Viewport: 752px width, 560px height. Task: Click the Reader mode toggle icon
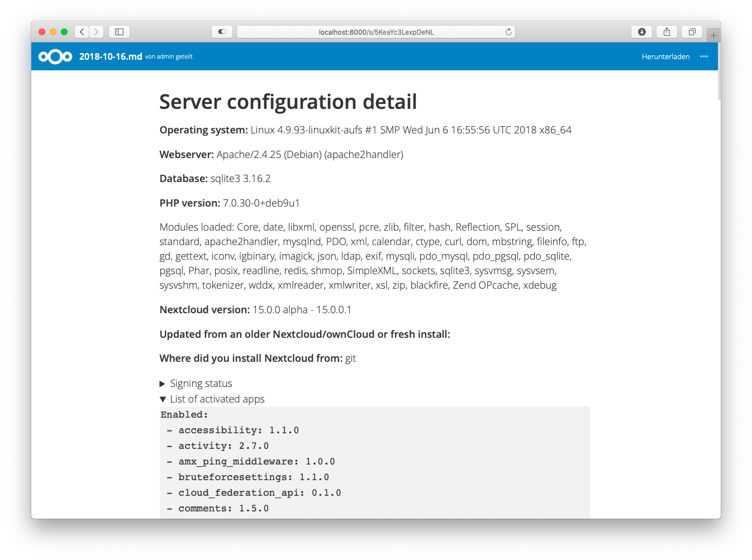pyautogui.click(x=222, y=32)
